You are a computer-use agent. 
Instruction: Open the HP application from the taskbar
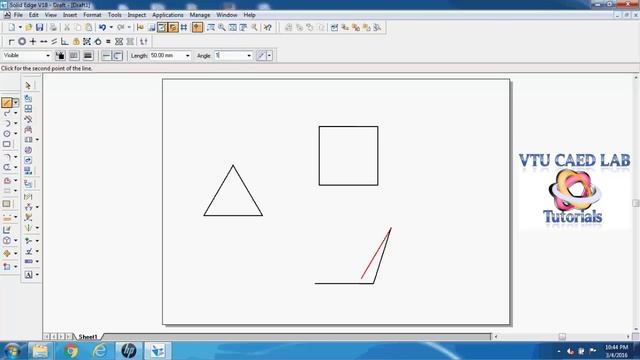tap(129, 351)
